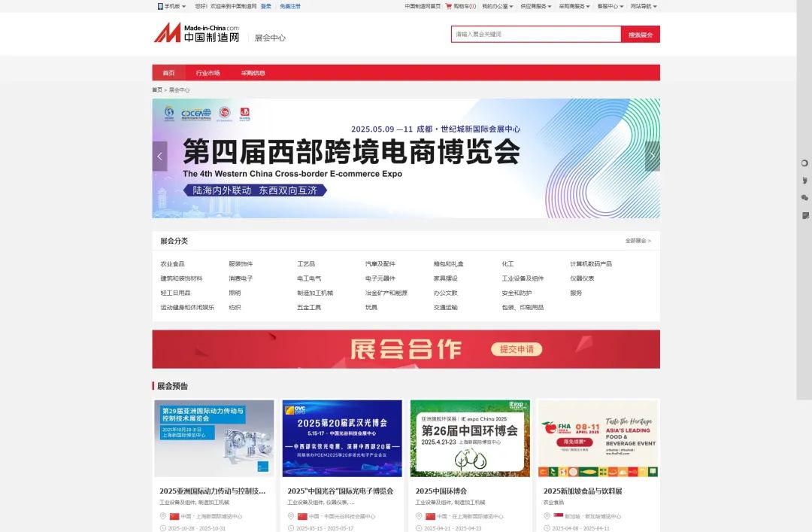
Task: Open the FHA Food & Beverage thumbnail
Action: pos(598,438)
